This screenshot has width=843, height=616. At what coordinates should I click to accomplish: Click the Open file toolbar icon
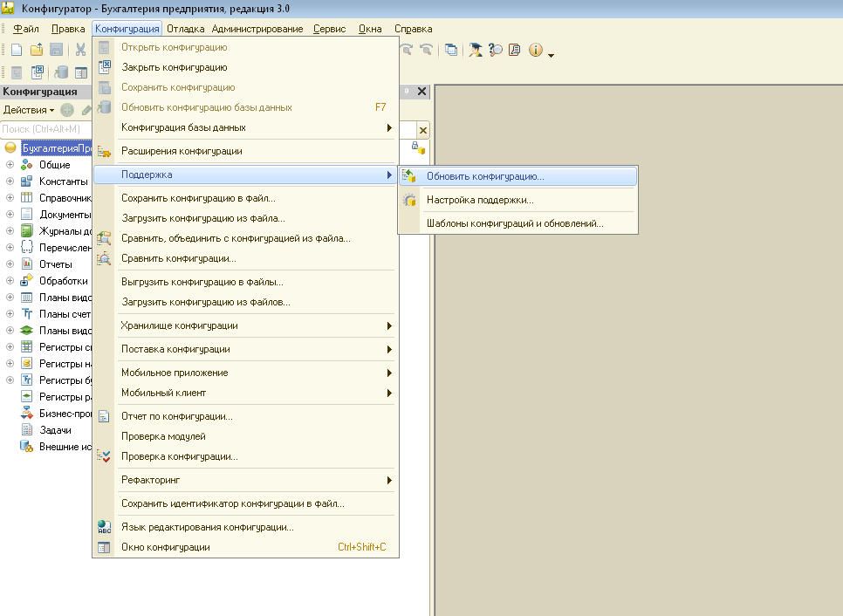pos(36,50)
